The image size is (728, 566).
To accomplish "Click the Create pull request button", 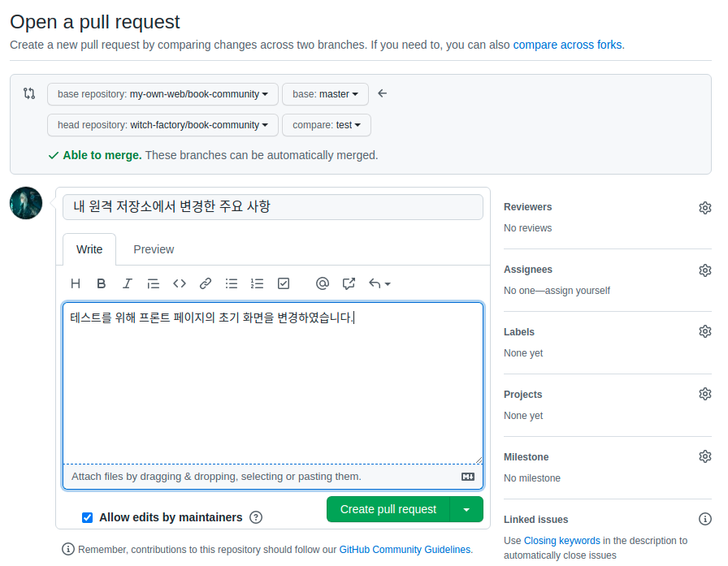I will tap(388, 509).
